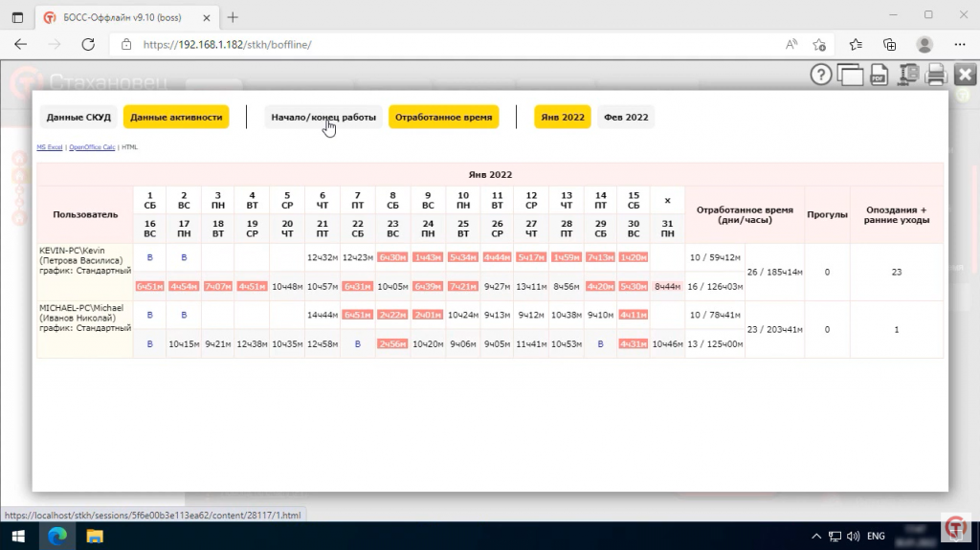Click the red 6ч30м cell

392,257
